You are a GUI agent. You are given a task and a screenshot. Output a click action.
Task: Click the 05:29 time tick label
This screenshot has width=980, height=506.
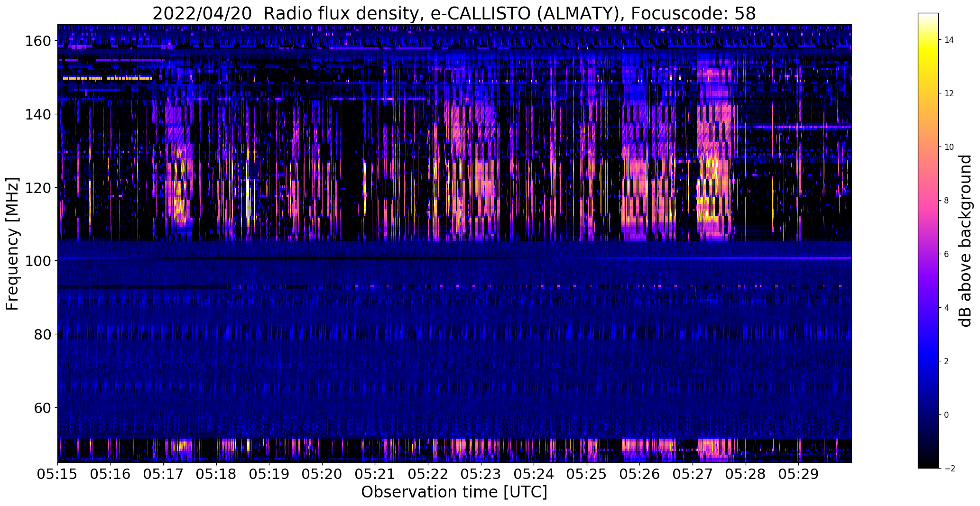click(798, 474)
